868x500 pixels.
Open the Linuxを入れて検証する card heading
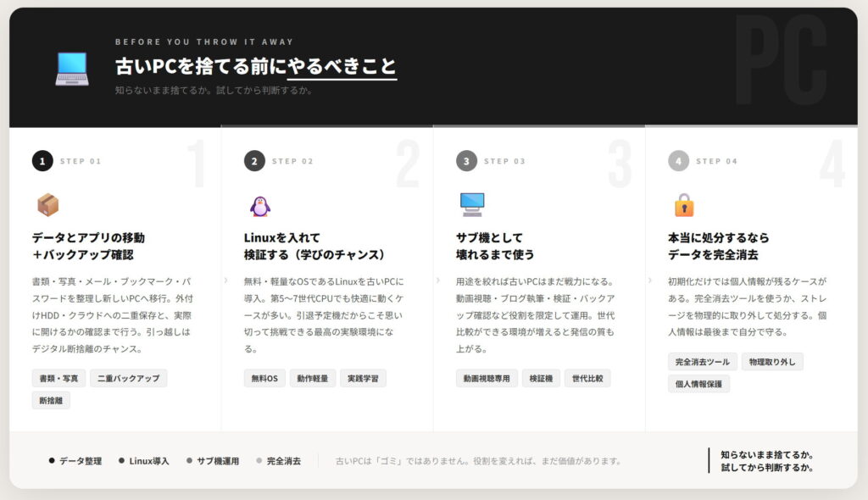point(314,246)
